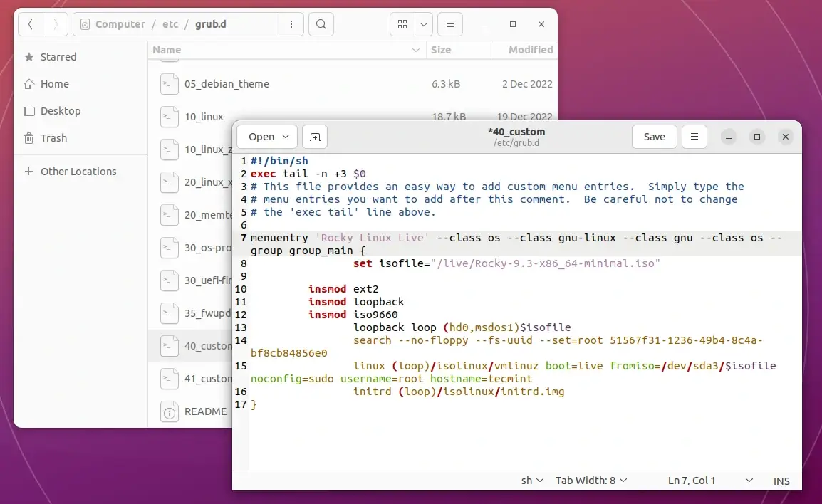Open Ln 7, Col 1 position dropdown
822x504 pixels.
(710, 481)
